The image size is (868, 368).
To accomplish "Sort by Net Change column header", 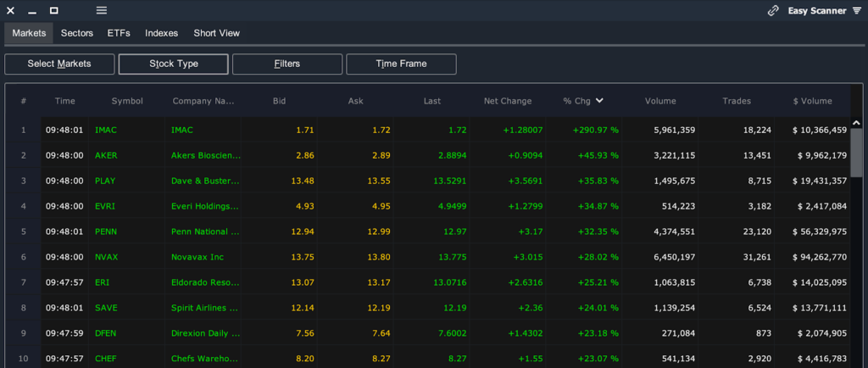I will point(508,101).
